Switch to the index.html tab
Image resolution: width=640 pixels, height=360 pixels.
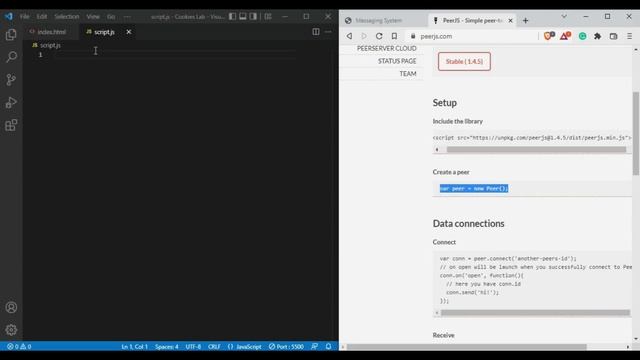coord(48,32)
